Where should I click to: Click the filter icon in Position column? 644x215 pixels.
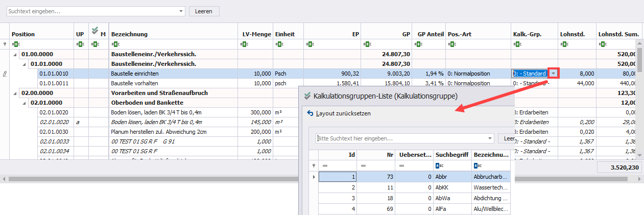pyautogui.click(x=15, y=44)
